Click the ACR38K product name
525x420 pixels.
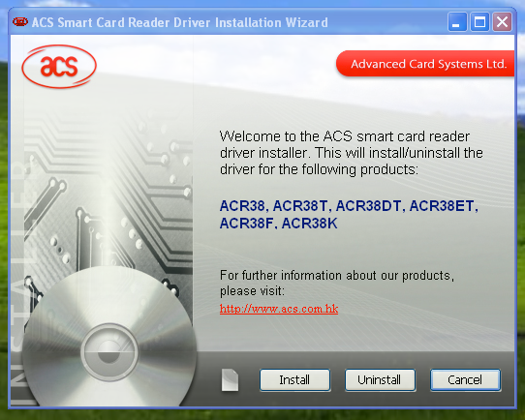click(309, 224)
